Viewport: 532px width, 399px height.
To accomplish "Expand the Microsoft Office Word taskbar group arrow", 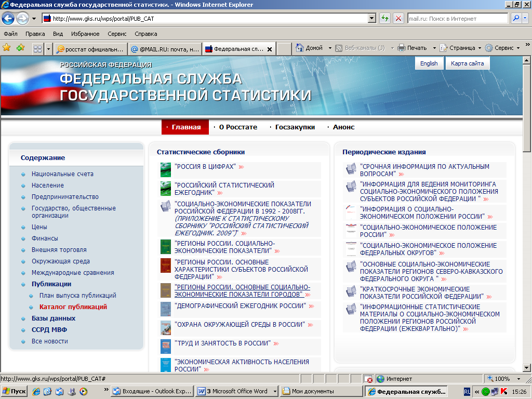I will coord(275,392).
